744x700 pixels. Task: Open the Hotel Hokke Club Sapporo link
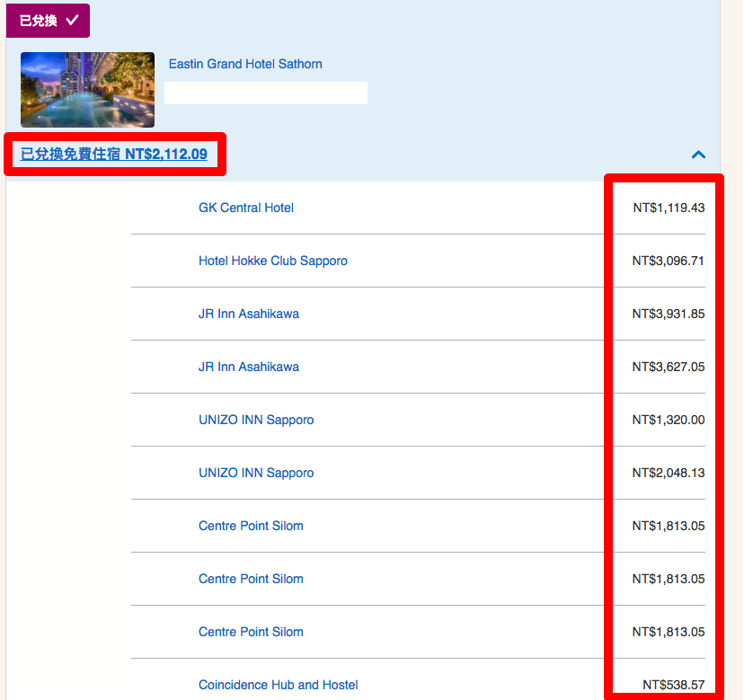[x=273, y=261]
